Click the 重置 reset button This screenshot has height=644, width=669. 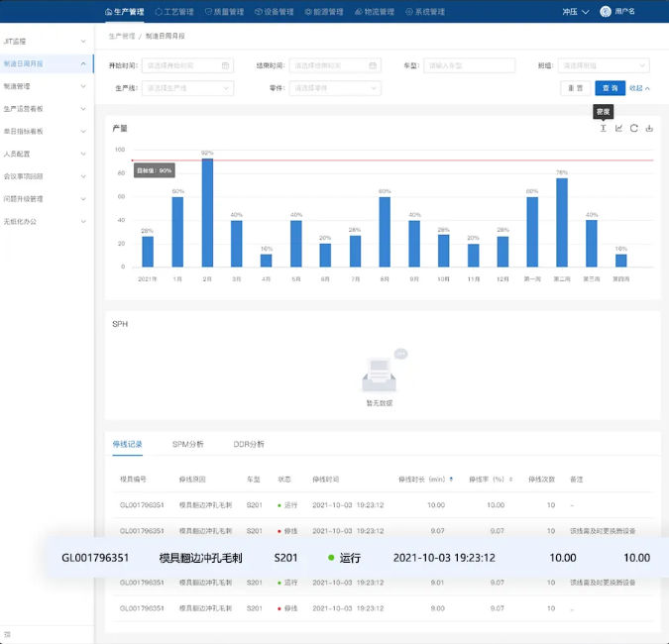click(576, 88)
